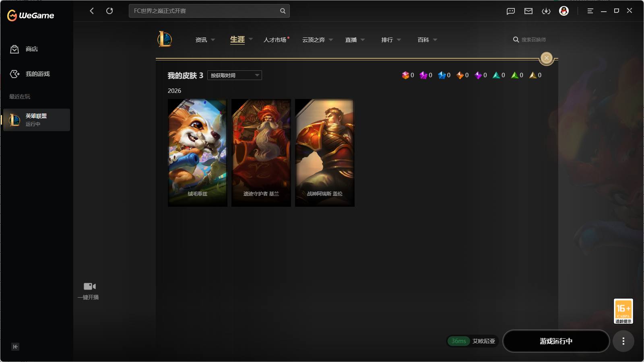This screenshot has height=362, width=644.
Task: Click the 一键开播 label
Action: point(88,297)
